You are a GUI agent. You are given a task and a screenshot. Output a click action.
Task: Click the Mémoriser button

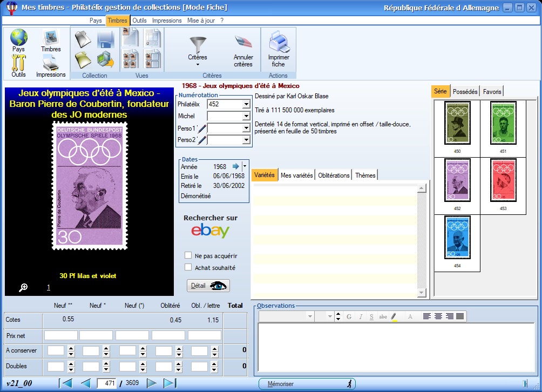pos(307,384)
